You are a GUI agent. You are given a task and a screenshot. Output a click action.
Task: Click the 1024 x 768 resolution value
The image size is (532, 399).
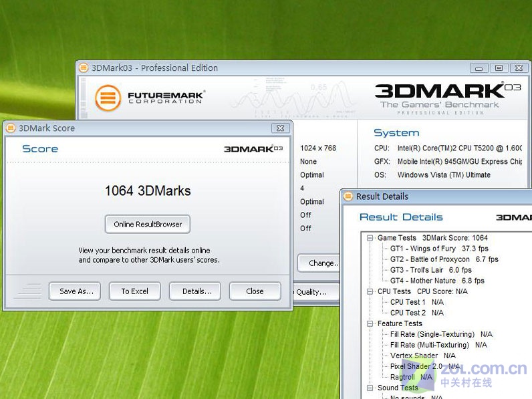[318, 148]
